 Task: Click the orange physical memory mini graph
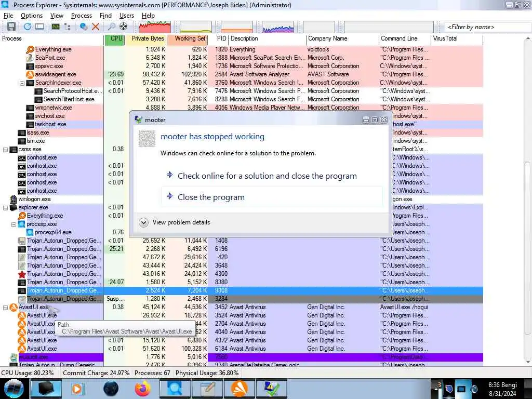[237, 27]
